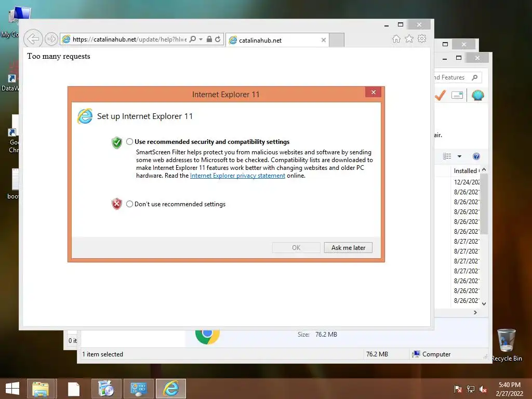Select the 12/24/20 installed date row
Image resolution: width=532 pixels, height=399 pixels.
point(467,182)
